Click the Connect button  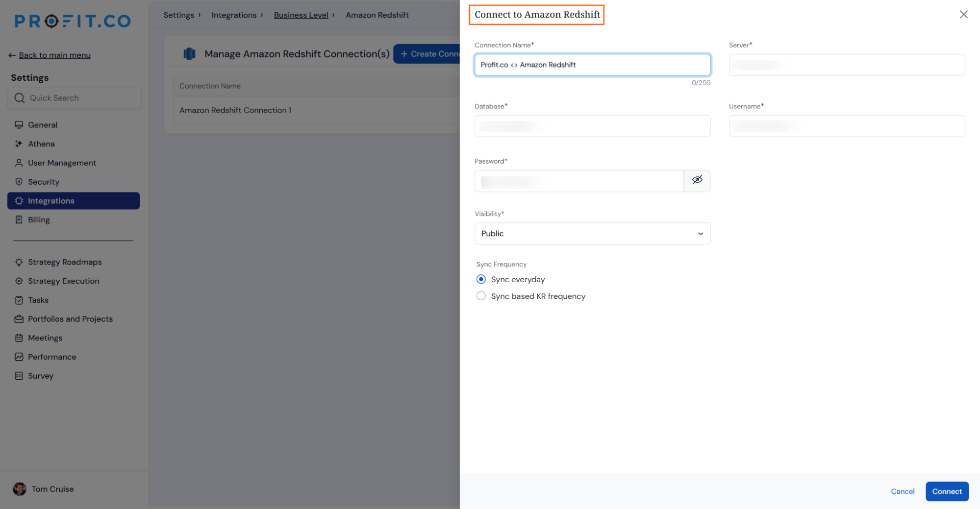pos(947,491)
